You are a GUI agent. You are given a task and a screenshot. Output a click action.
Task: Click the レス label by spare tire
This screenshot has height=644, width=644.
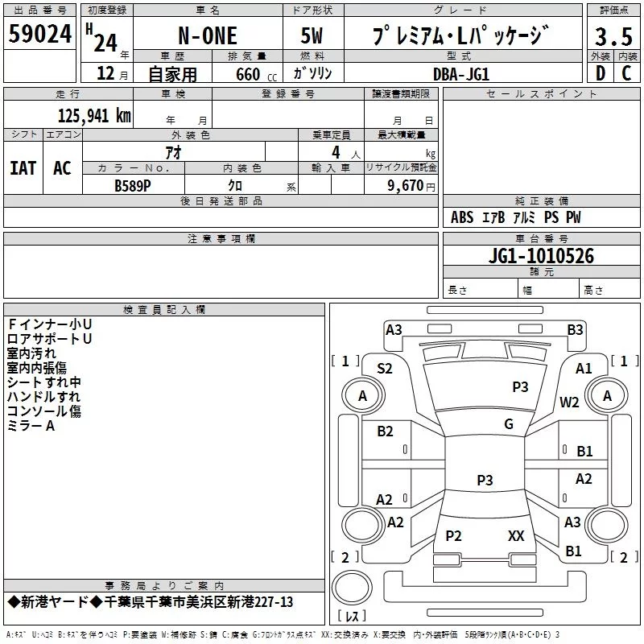point(352,615)
